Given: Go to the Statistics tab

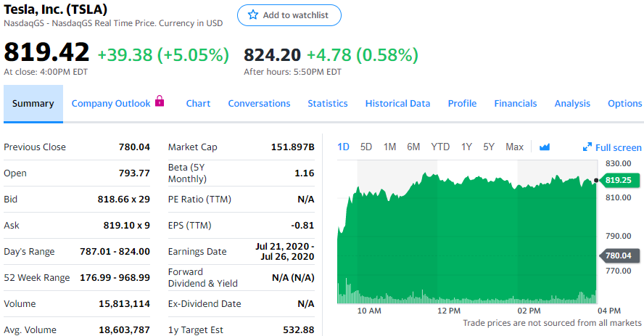Looking at the screenshot, I should click(328, 103).
